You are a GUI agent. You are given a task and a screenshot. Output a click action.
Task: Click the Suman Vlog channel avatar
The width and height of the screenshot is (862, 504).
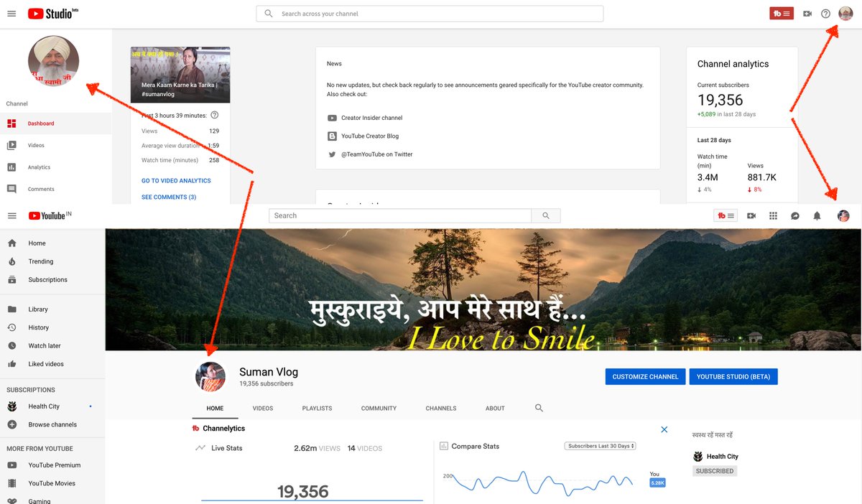[x=210, y=376]
